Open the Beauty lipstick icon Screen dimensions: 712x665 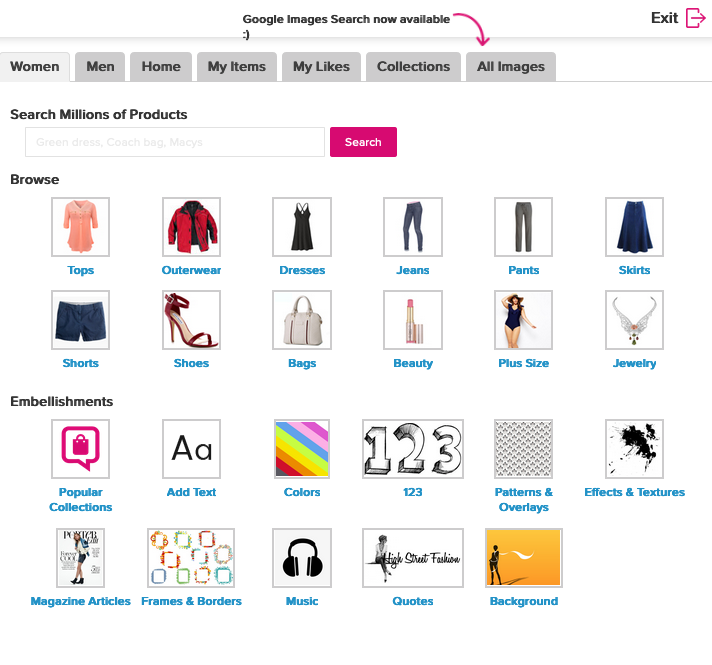413,320
